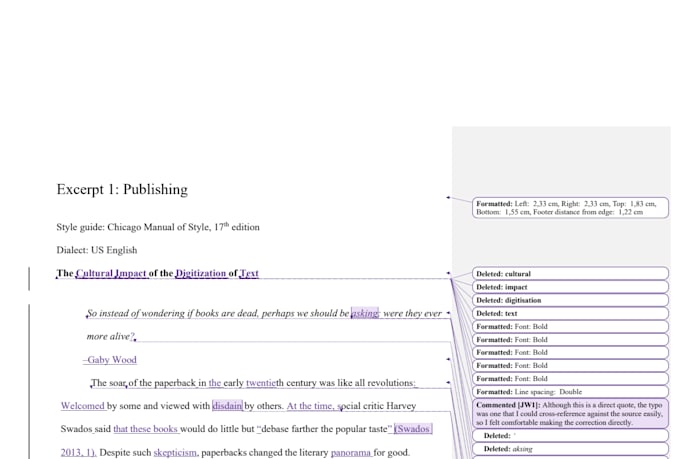Viewport: 680px width, 459px height.
Task: Click the inserted word 'Welcomed'
Action: tap(82, 406)
